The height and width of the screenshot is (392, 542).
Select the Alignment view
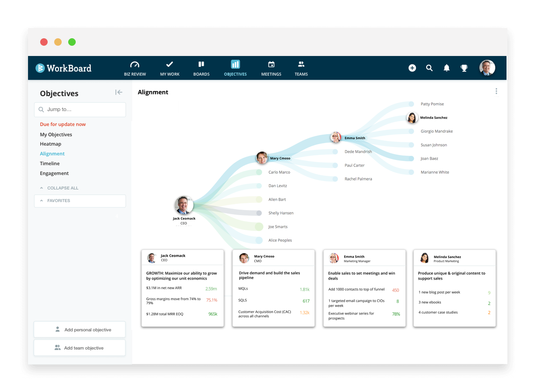point(52,154)
